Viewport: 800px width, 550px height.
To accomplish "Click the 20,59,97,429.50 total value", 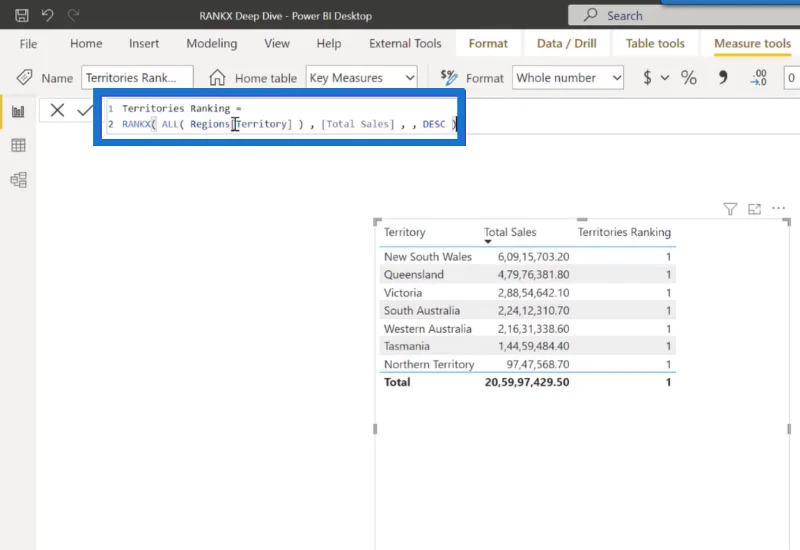I will [x=527, y=382].
